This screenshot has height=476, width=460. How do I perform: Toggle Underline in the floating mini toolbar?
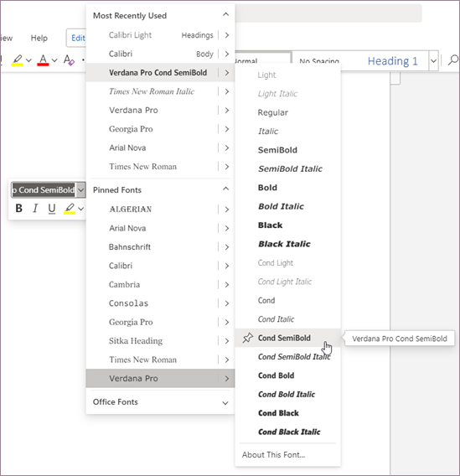(52, 209)
